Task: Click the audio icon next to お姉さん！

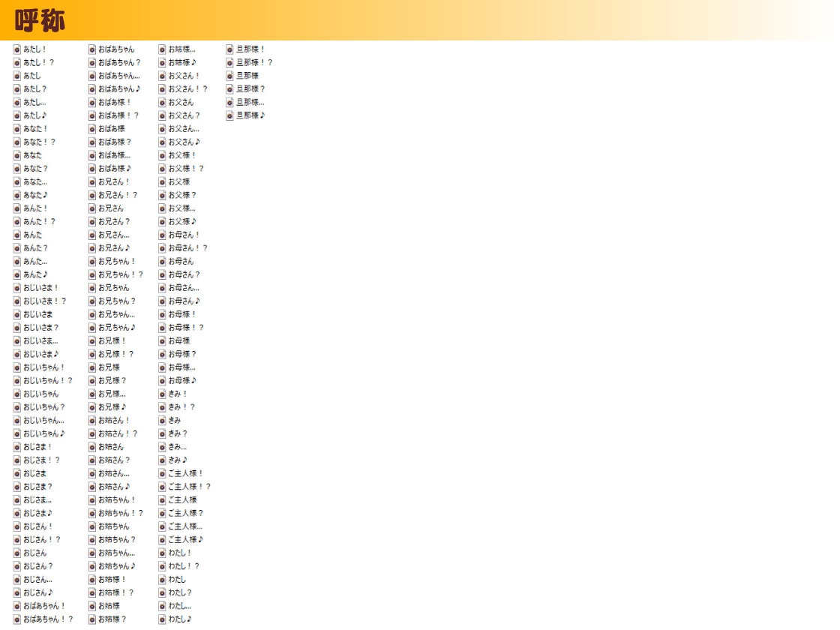Action: pos(92,421)
